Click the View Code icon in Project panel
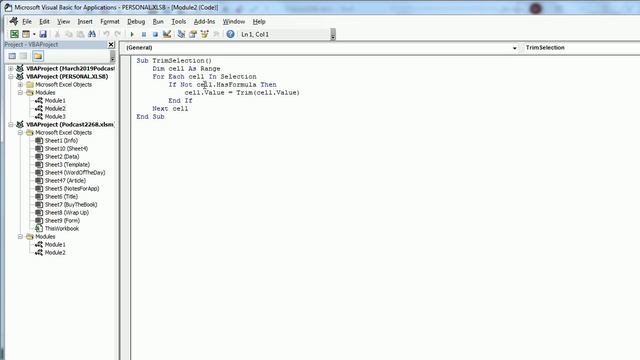The height and width of the screenshot is (360, 640). click(12, 56)
